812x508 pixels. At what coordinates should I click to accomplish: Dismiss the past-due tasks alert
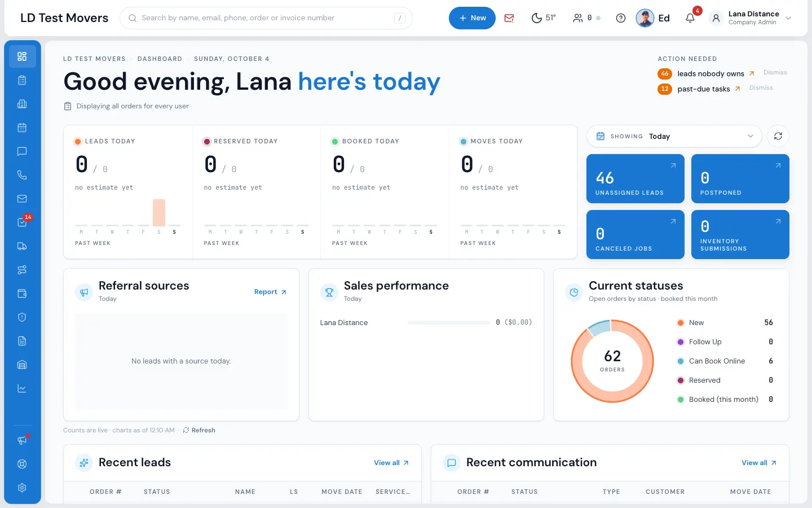pyautogui.click(x=761, y=87)
